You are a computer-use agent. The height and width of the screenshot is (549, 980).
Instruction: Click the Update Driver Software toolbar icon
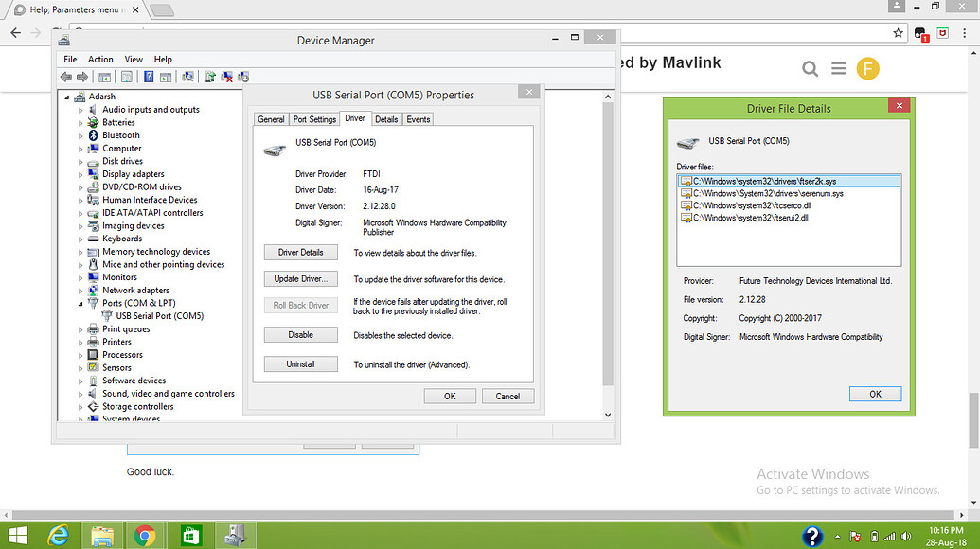click(x=211, y=77)
